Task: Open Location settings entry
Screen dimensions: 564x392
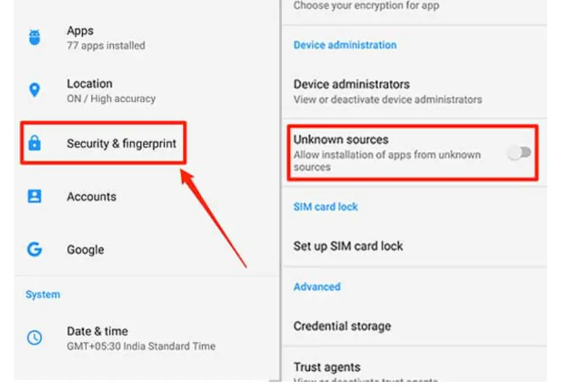Action: [x=147, y=91]
